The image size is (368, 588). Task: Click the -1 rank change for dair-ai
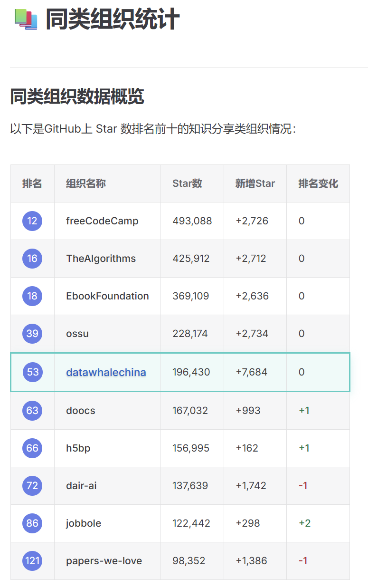pos(303,486)
